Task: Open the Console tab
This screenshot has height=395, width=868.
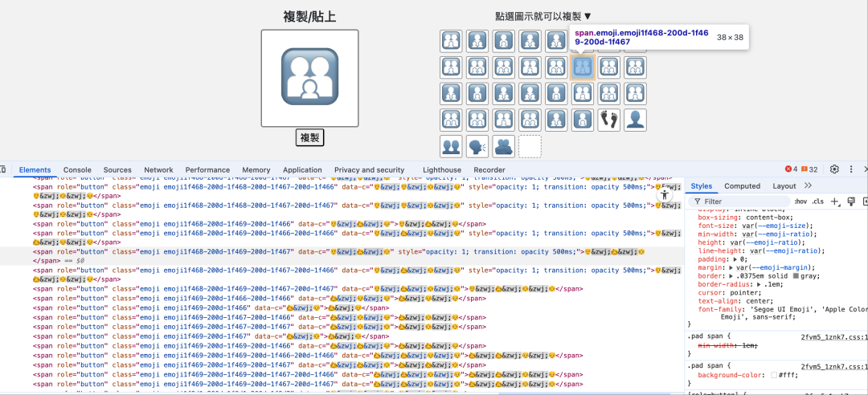Action: click(x=77, y=170)
